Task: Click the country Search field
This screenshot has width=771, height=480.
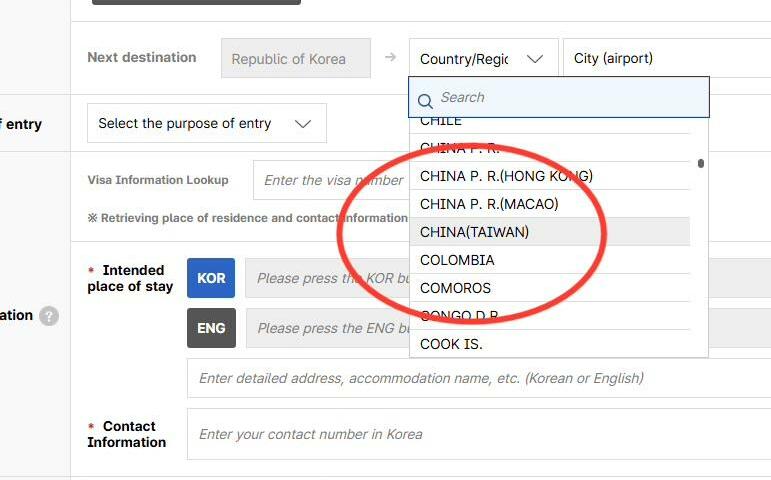Action: click(570, 98)
